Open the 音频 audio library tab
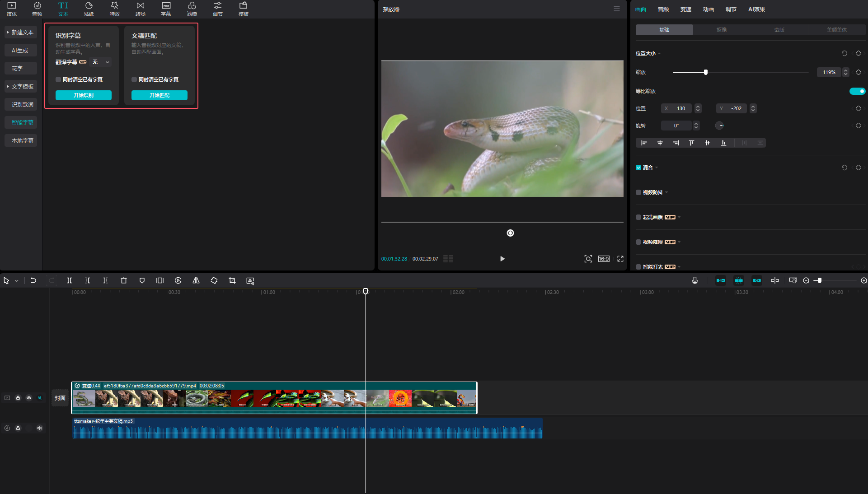 (37, 9)
